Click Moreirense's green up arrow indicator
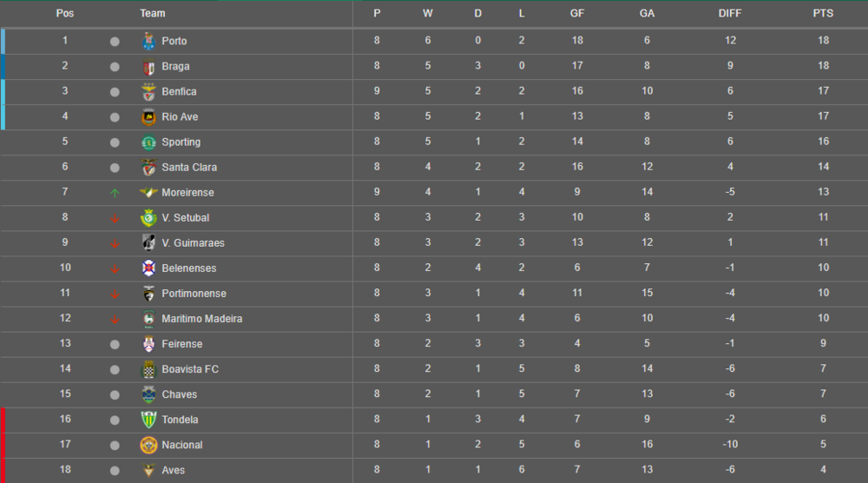Viewport: 868px width, 483px height. (115, 193)
